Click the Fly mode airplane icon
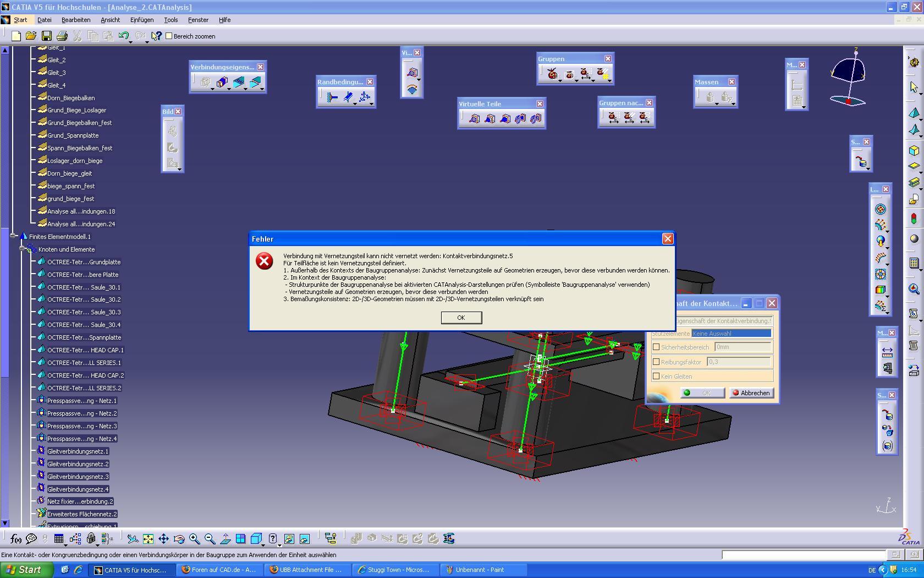Viewport: 924px width, 578px height. click(133, 539)
